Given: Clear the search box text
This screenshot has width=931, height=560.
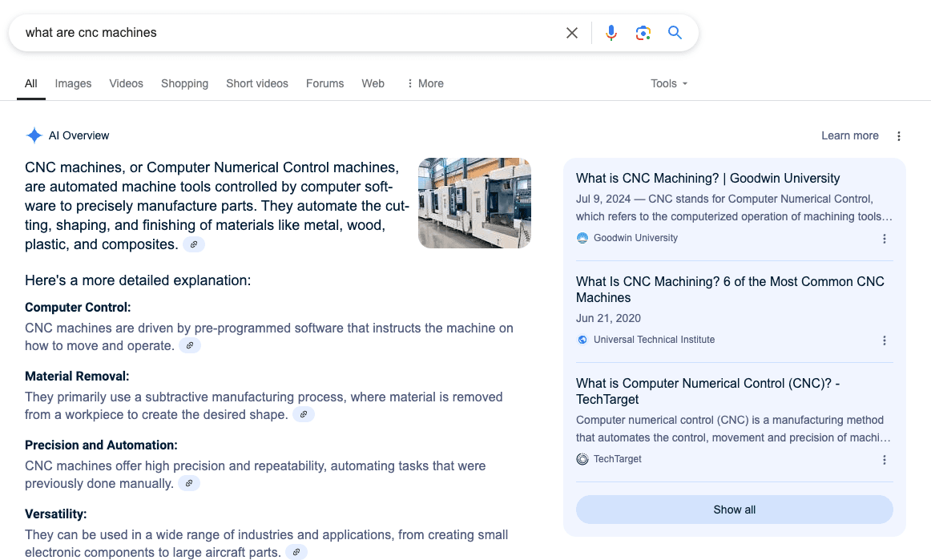Looking at the screenshot, I should click(572, 33).
